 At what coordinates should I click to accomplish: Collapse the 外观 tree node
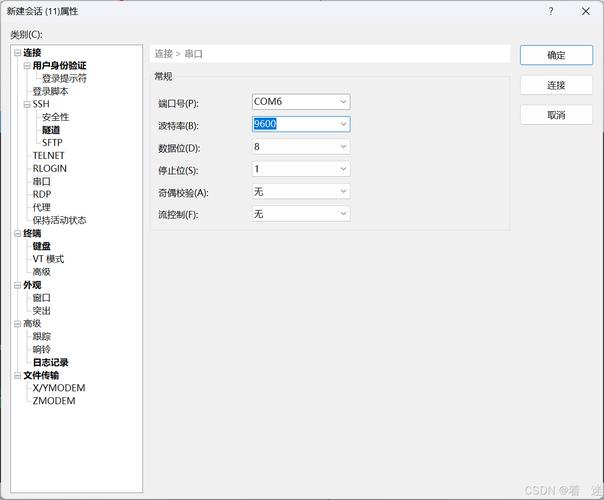[x=17, y=285]
